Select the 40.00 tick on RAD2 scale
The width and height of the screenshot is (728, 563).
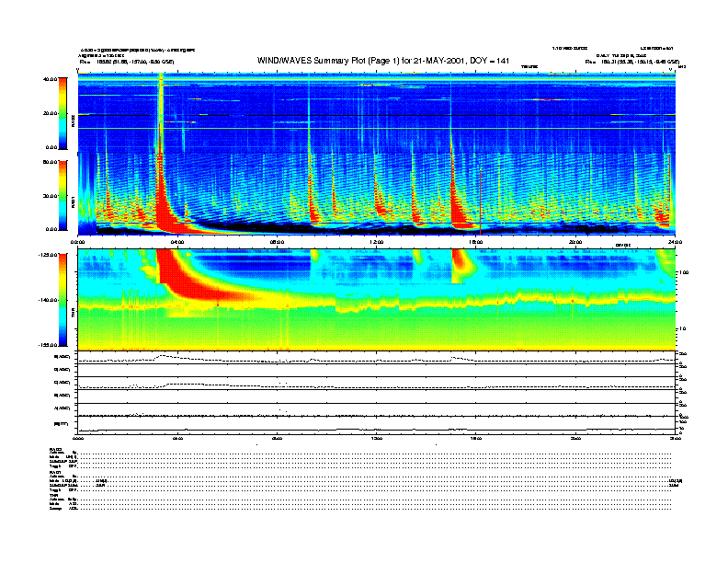point(51,80)
